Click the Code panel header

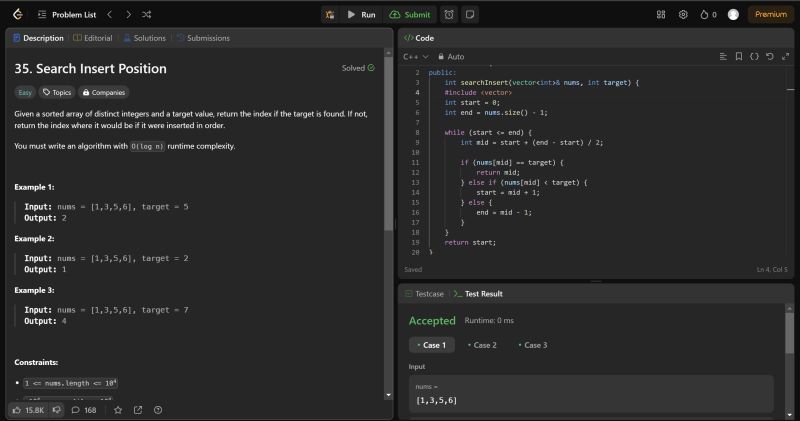point(419,38)
